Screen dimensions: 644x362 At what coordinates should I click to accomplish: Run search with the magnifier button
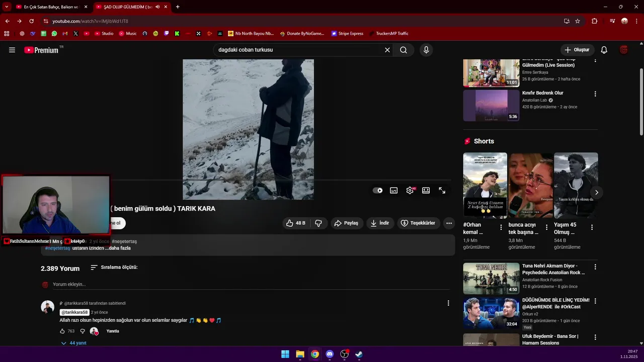(404, 50)
